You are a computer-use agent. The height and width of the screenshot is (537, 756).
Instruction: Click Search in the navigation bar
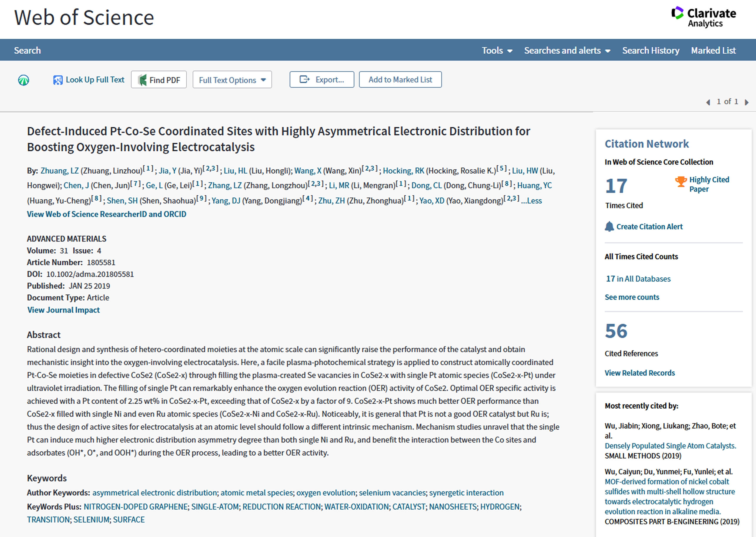click(x=27, y=50)
